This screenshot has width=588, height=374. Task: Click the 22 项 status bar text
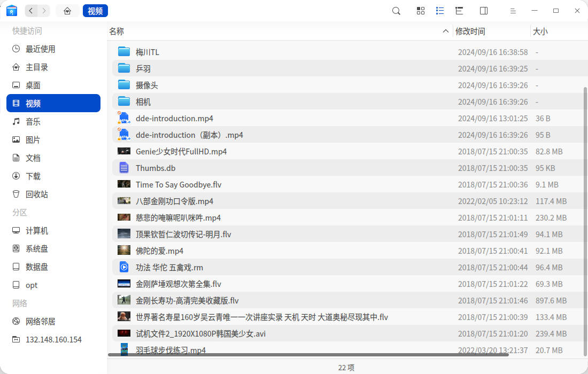pyautogui.click(x=346, y=368)
